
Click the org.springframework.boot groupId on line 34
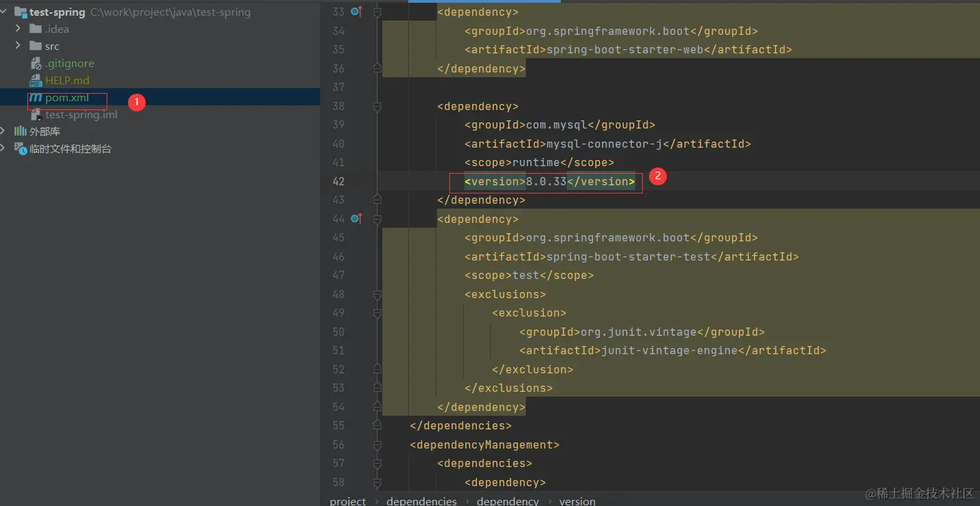coord(608,31)
